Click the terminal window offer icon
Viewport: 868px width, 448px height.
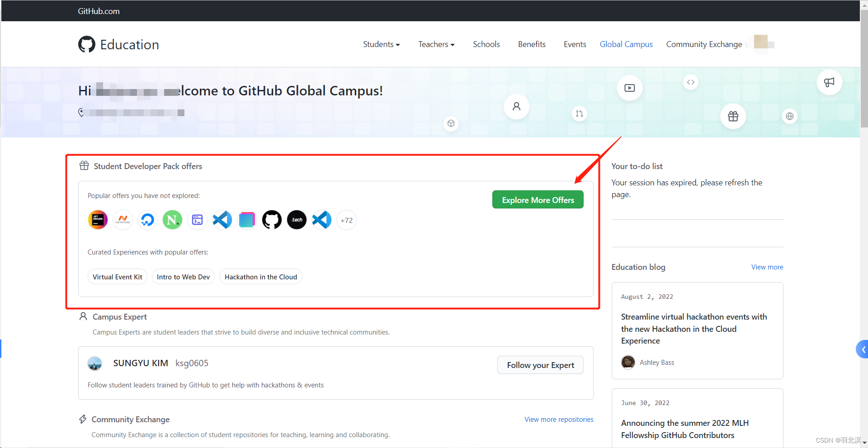[197, 220]
